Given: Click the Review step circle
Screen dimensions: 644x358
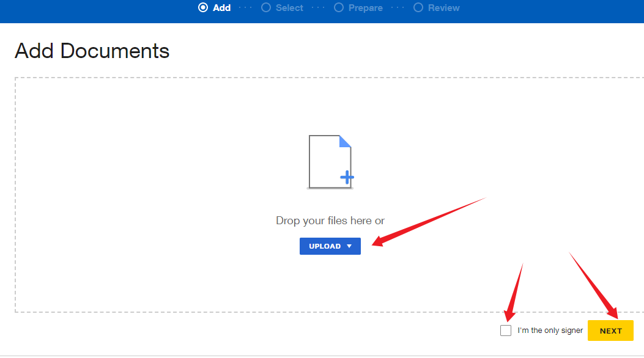Looking at the screenshot, I should coord(419,7).
